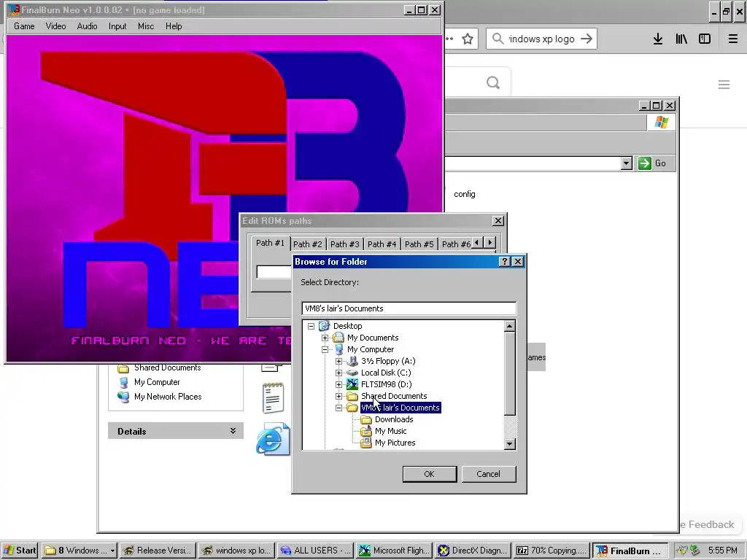
Task: Select the 3½ Floppy drive icon
Action: coord(352,361)
